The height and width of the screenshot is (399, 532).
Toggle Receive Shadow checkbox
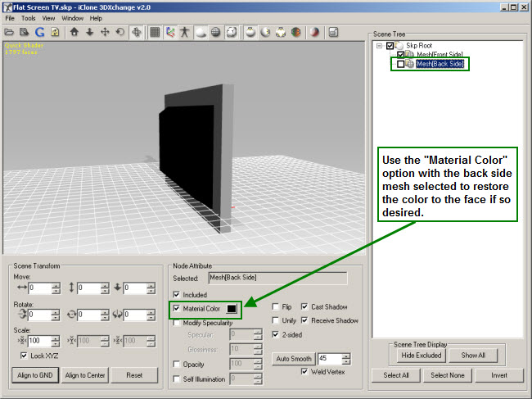click(x=304, y=320)
